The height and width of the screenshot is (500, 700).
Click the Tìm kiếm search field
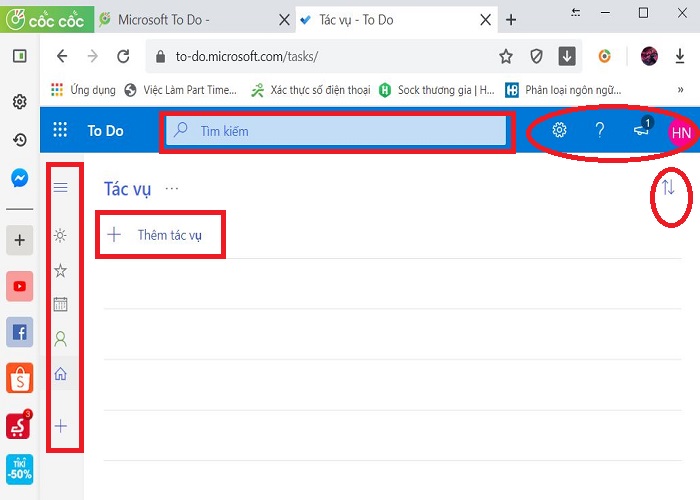pyautogui.click(x=336, y=131)
